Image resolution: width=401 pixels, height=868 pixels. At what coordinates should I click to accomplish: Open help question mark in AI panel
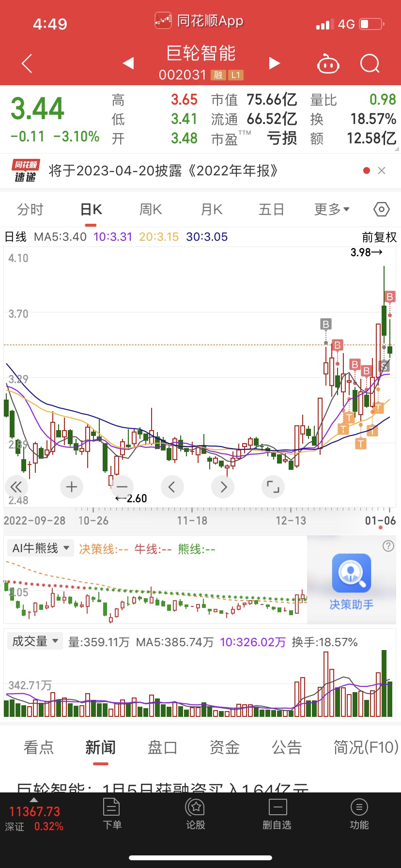(388, 546)
